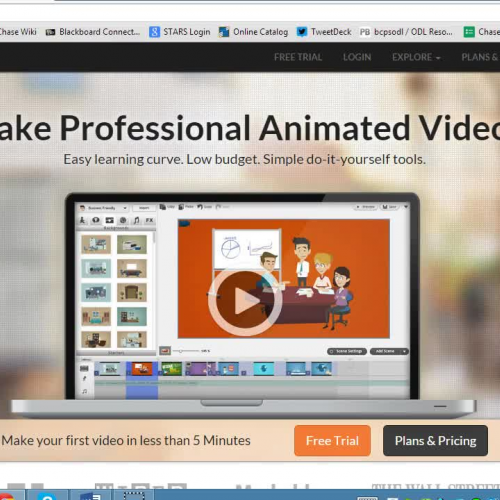
Task: Click LOGIN in the top navigation
Action: [357, 57]
